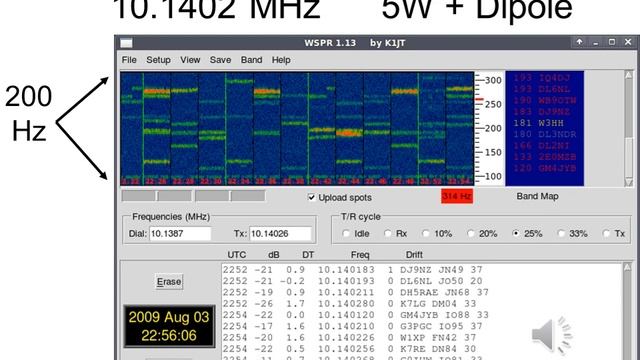Click the DL3NDR entry in band map
640x360 pixels.
(x=544, y=134)
